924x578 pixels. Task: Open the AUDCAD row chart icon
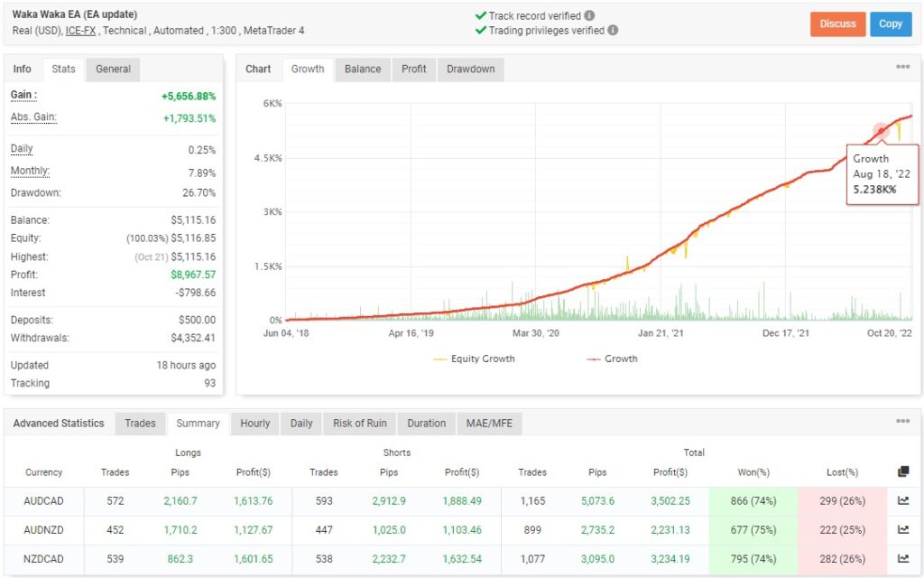coord(903,500)
